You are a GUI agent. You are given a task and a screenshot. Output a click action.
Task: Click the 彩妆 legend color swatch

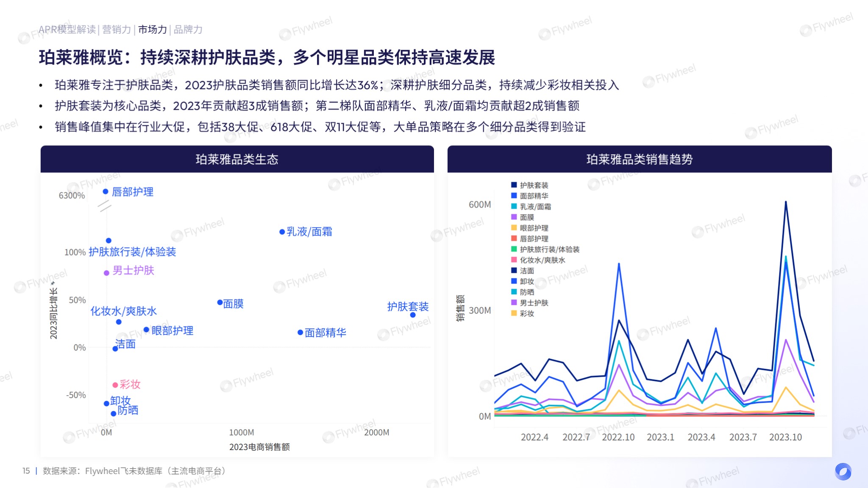tap(514, 313)
